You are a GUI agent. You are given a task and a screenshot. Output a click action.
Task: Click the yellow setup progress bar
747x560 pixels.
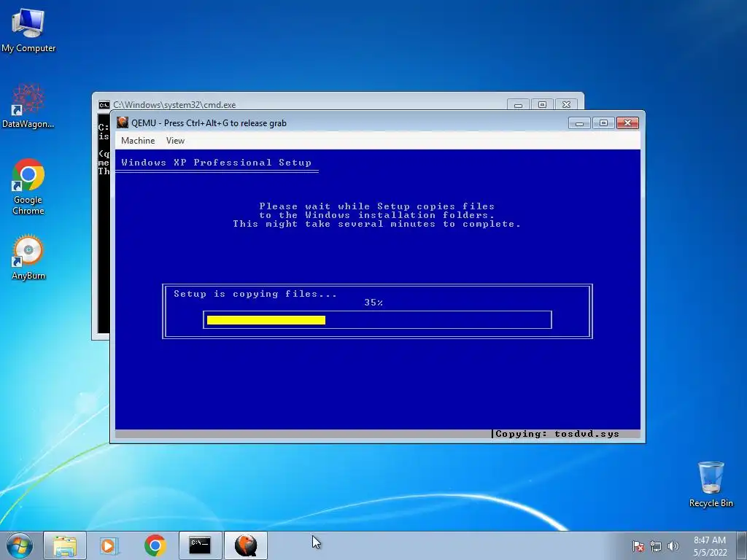[266, 320]
